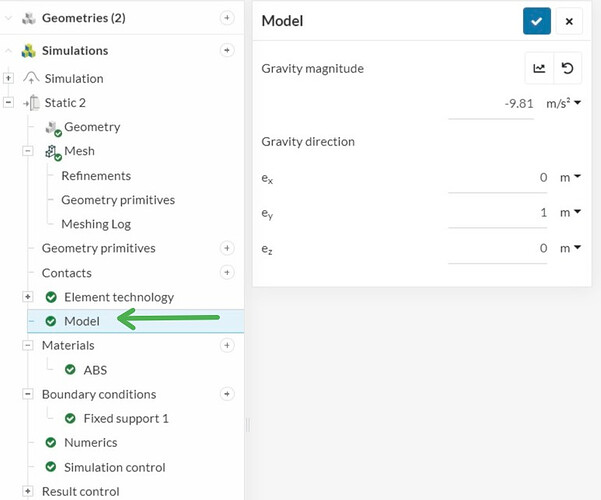
Task: Open the unit dropdown for e_x
Action: pyautogui.click(x=570, y=177)
